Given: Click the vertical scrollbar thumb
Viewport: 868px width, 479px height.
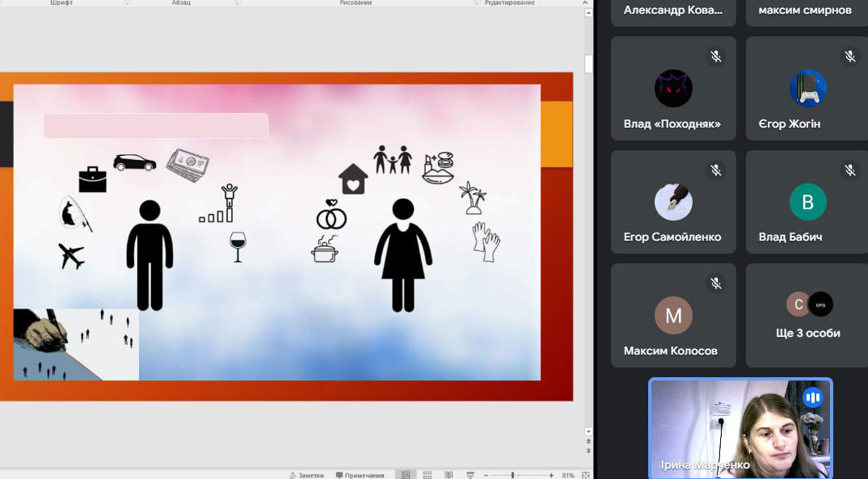Looking at the screenshot, I should click(x=588, y=64).
